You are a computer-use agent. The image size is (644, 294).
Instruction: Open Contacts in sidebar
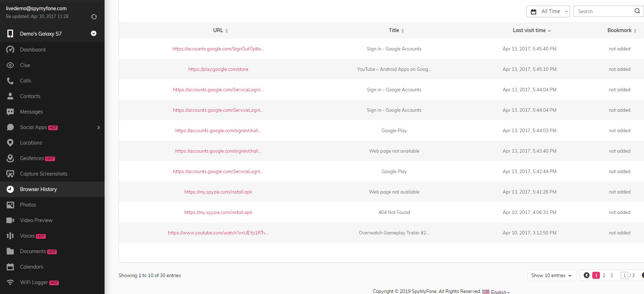point(52,96)
